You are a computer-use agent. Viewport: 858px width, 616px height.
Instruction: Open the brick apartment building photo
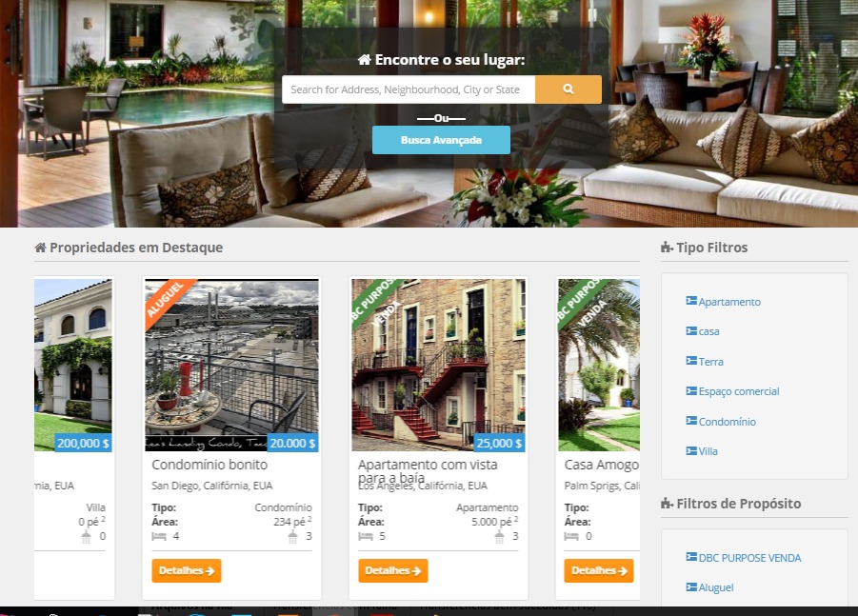438,366
